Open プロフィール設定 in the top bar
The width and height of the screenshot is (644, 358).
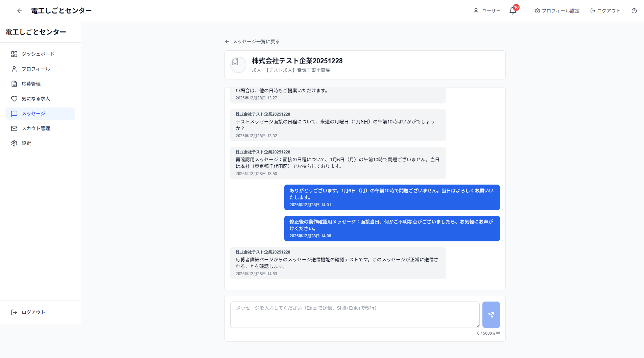[556, 10]
